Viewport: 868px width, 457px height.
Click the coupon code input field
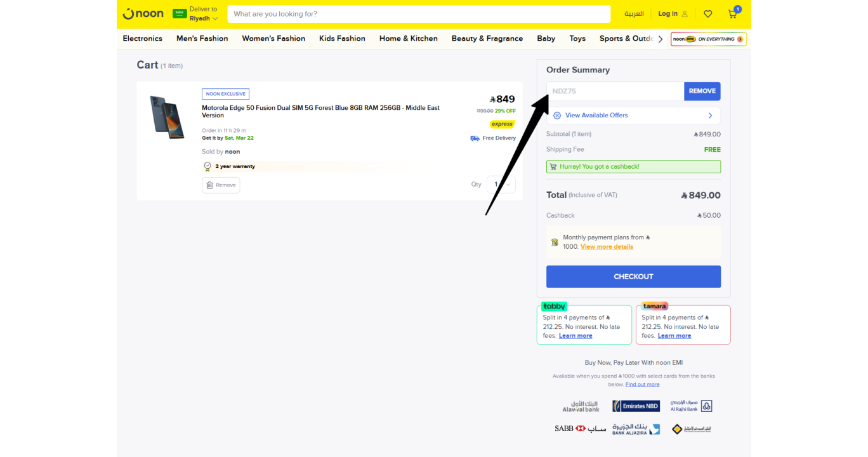615,91
